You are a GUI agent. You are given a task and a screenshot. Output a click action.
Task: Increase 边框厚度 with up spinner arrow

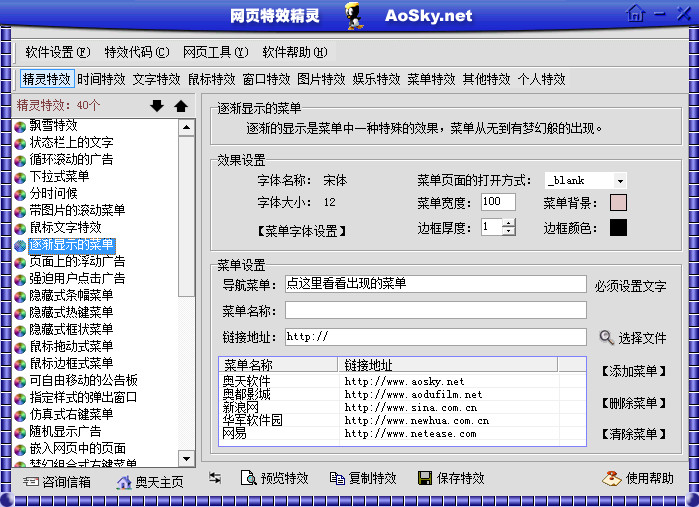click(509, 222)
